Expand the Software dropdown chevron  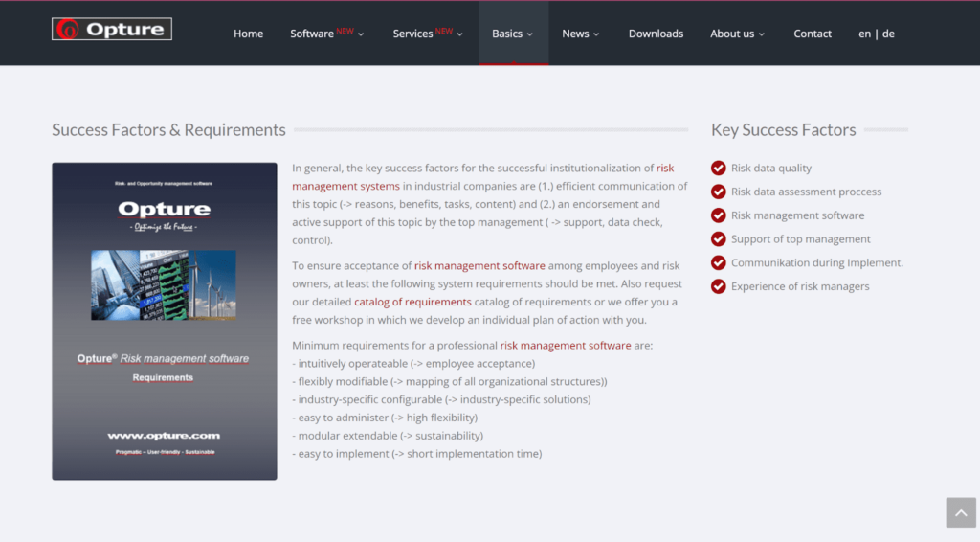point(361,34)
